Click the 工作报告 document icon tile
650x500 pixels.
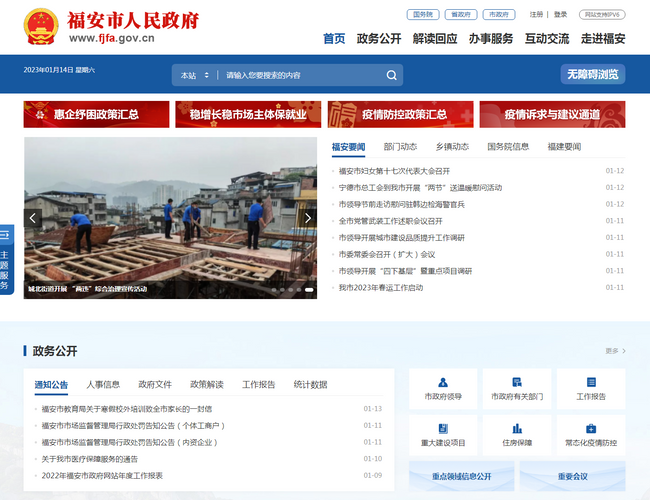591,388
